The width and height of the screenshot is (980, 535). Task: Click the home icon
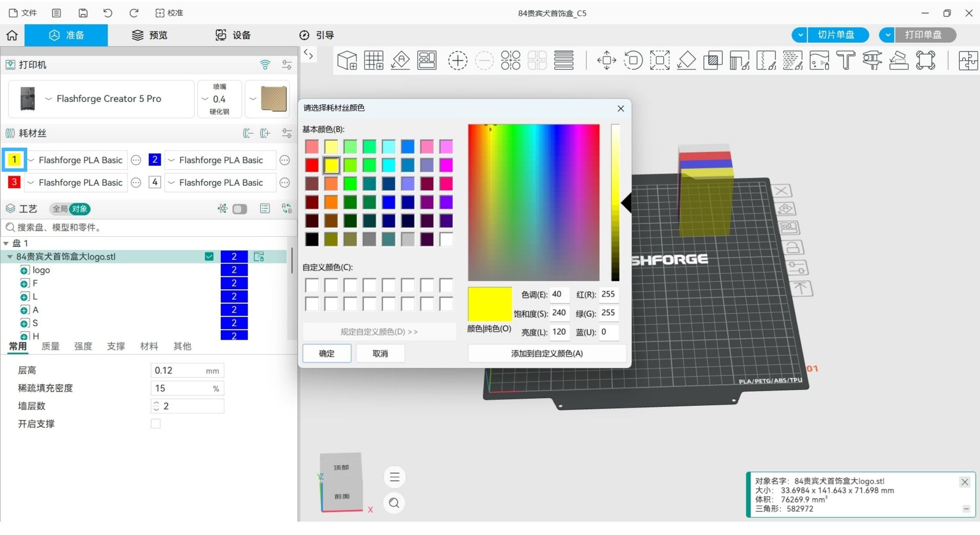(x=12, y=35)
